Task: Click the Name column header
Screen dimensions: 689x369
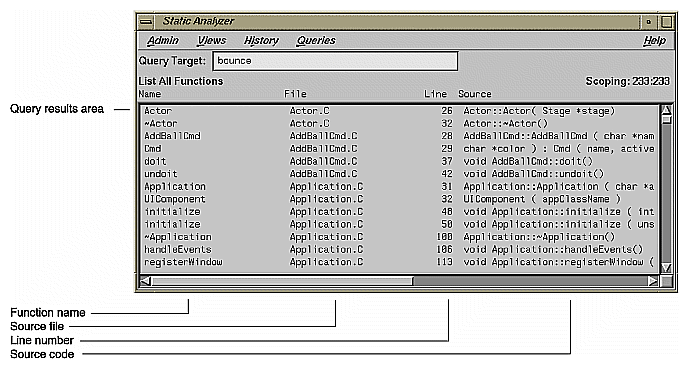Action: 150,94
